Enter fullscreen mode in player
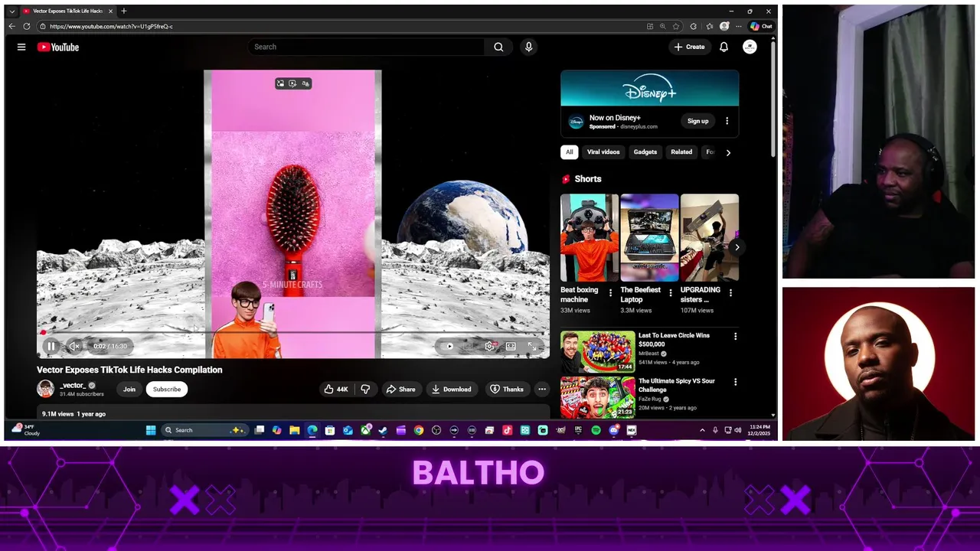 click(x=532, y=346)
